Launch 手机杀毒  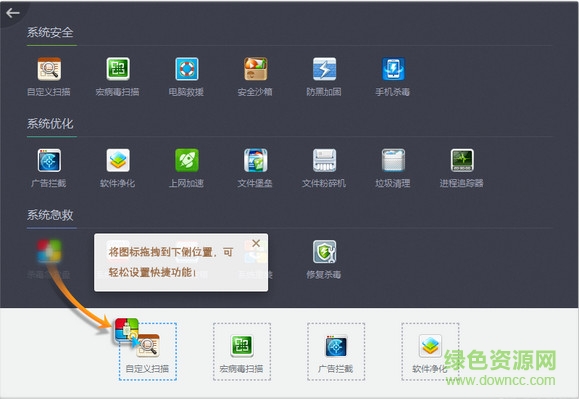click(393, 76)
